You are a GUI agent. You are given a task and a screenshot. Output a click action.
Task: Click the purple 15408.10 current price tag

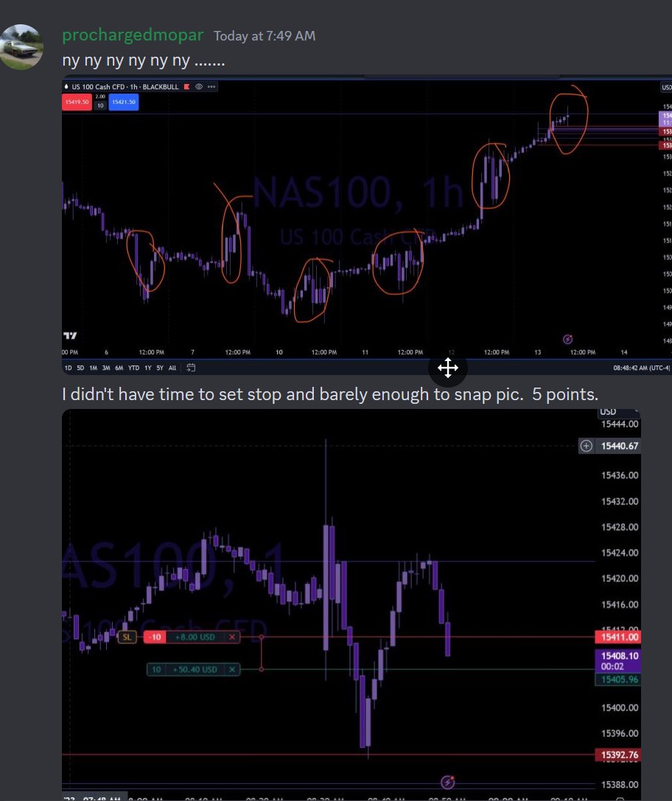pos(618,660)
